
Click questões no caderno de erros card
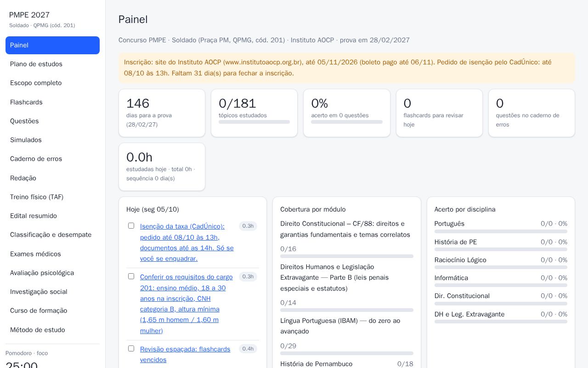click(x=531, y=113)
